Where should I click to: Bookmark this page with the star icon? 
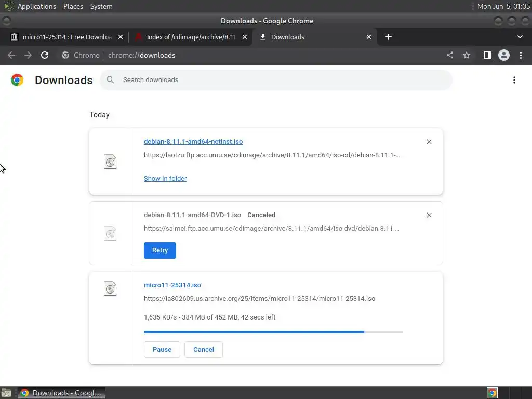tap(467, 55)
